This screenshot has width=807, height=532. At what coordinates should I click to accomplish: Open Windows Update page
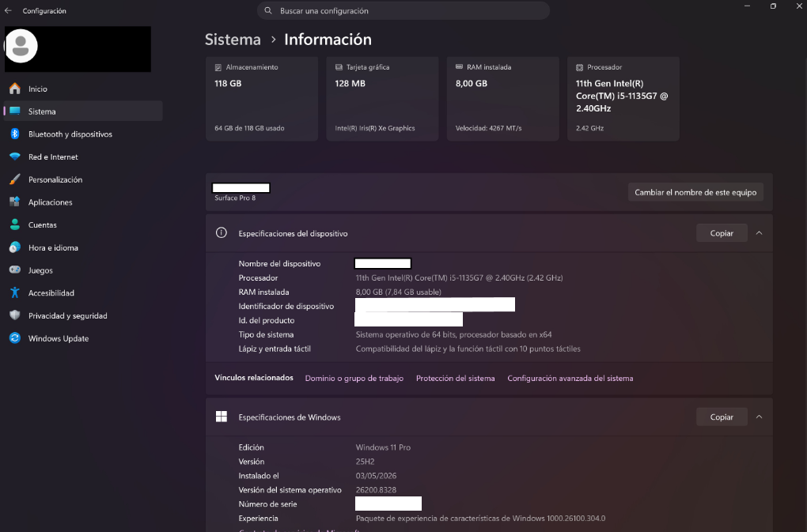(x=83, y=338)
